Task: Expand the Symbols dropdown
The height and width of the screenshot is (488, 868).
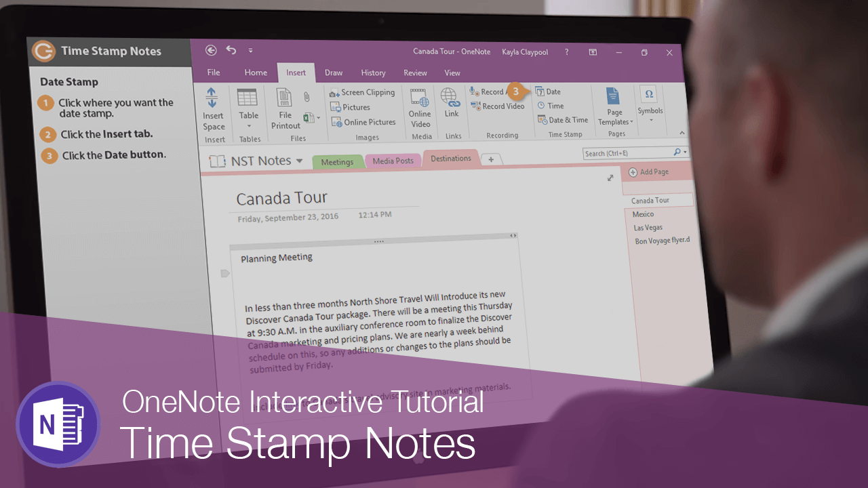Action: 650,120
